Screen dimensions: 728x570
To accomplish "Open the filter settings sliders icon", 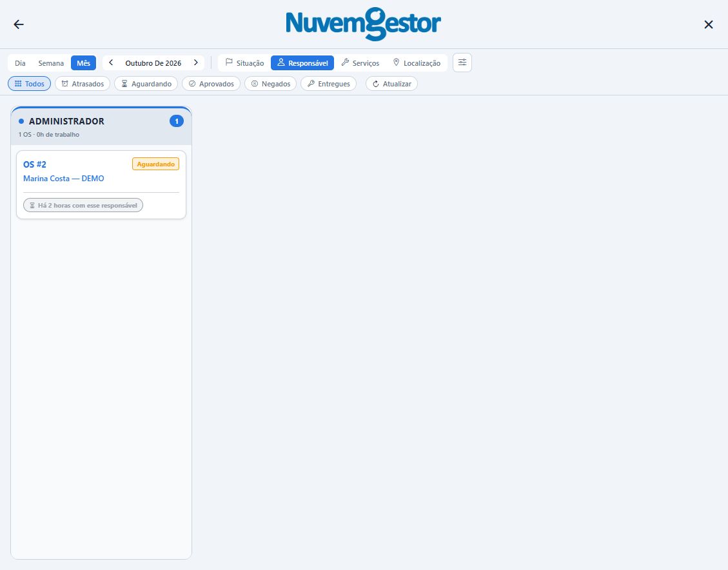I will click(x=462, y=63).
